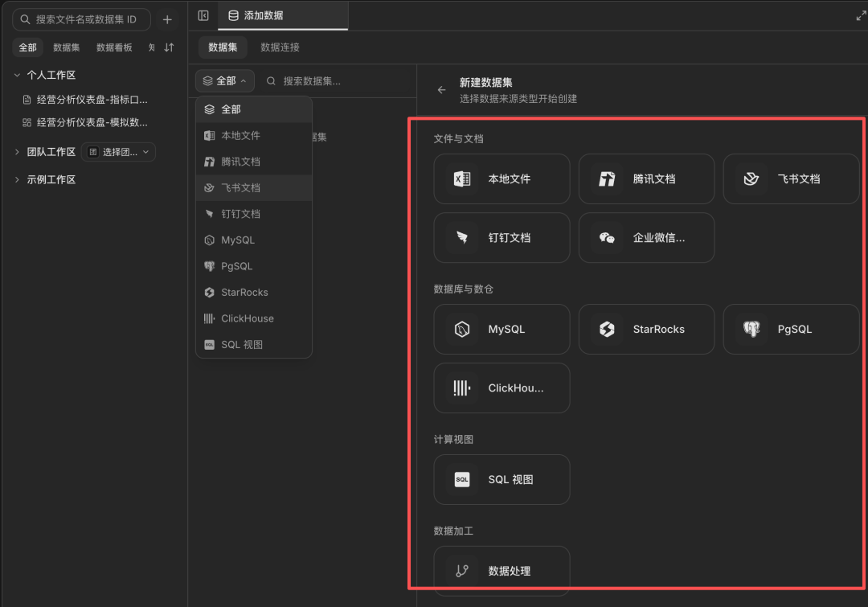868x607 pixels.
Task: Click the StarRocks card label
Action: (x=659, y=329)
